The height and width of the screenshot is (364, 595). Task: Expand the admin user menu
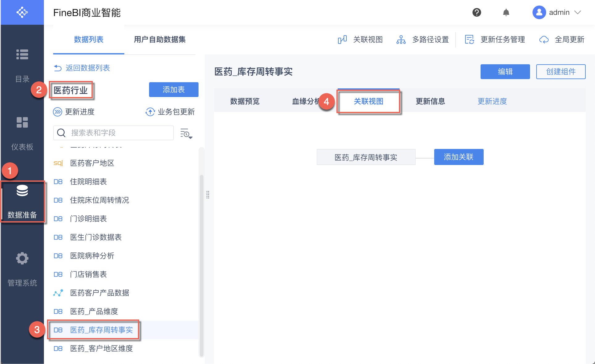[x=578, y=12]
